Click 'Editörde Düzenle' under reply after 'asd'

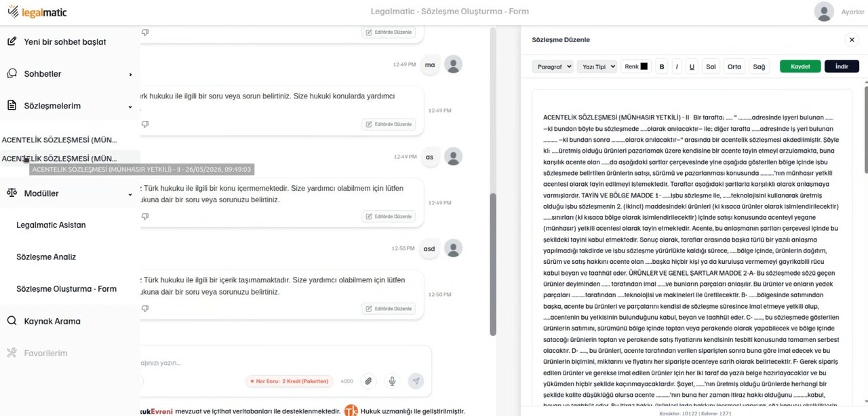[389, 309]
